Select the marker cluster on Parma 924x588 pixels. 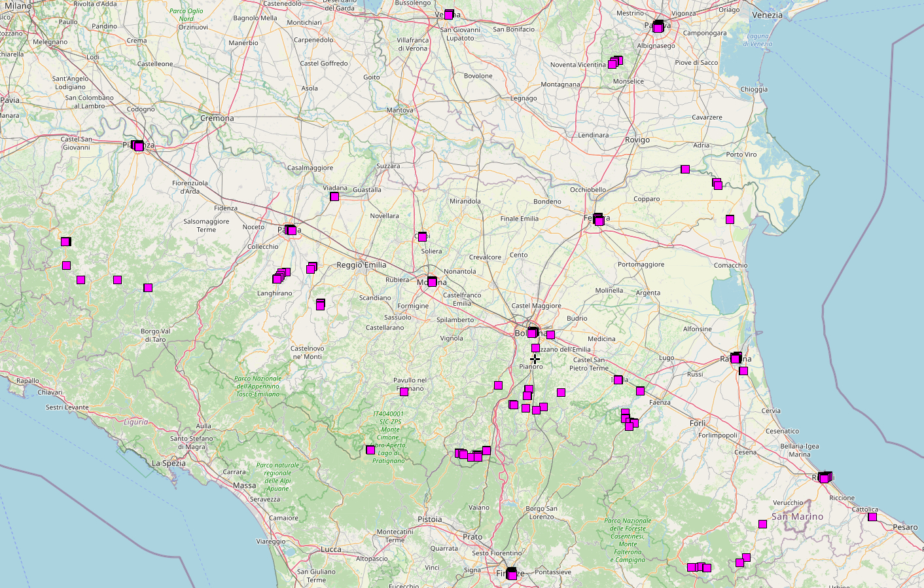[x=291, y=230]
